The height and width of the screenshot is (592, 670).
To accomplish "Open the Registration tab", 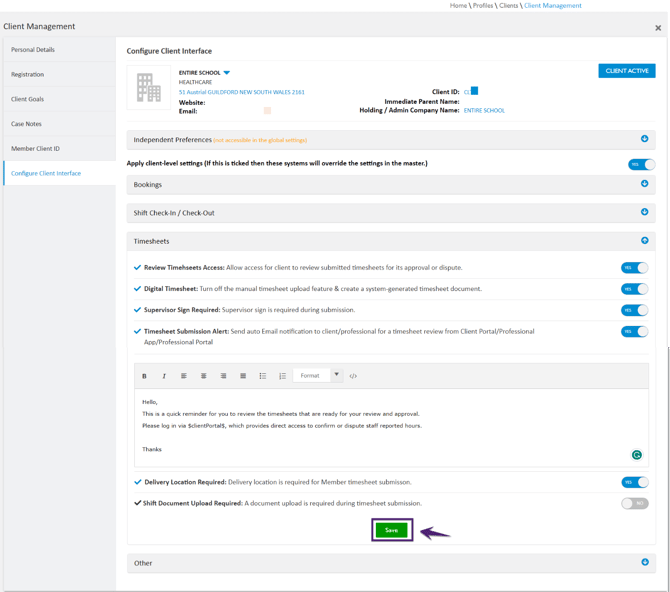I will pyautogui.click(x=59, y=74).
